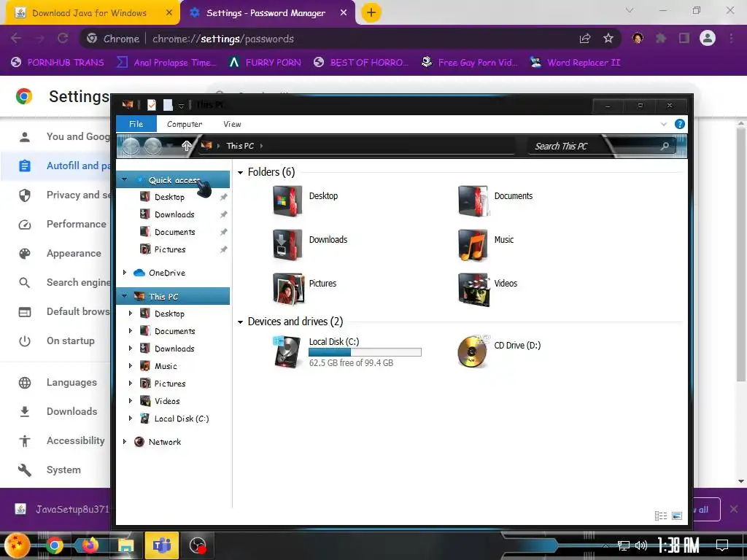747x560 pixels.
Task: Click the Properties quick access toolbar icon
Action: 152,105
